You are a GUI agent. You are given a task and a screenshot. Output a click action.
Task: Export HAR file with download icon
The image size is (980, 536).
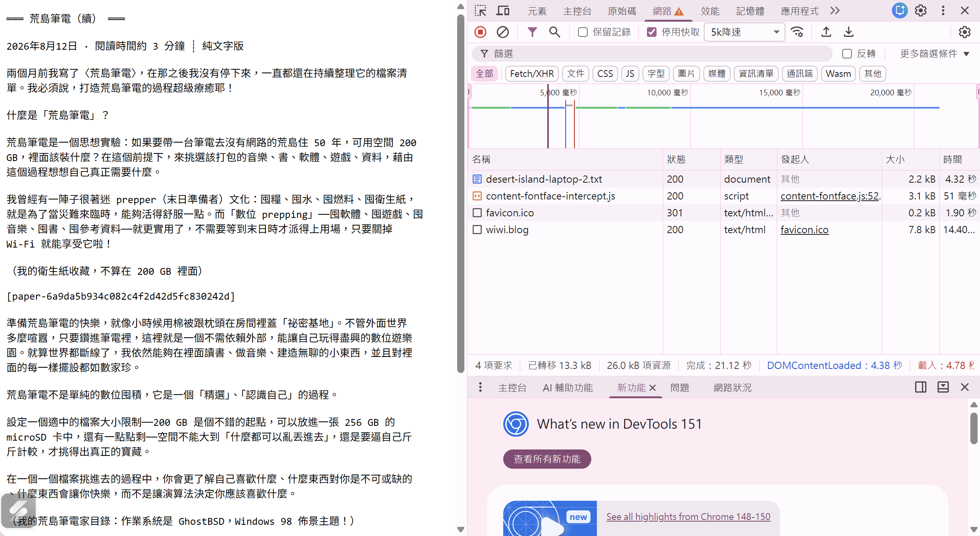849,32
